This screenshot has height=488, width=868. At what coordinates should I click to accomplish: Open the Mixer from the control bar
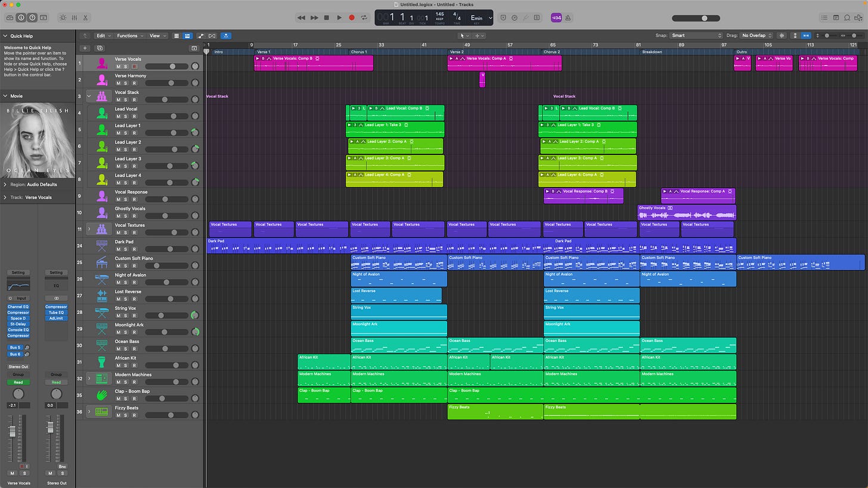pos(74,18)
